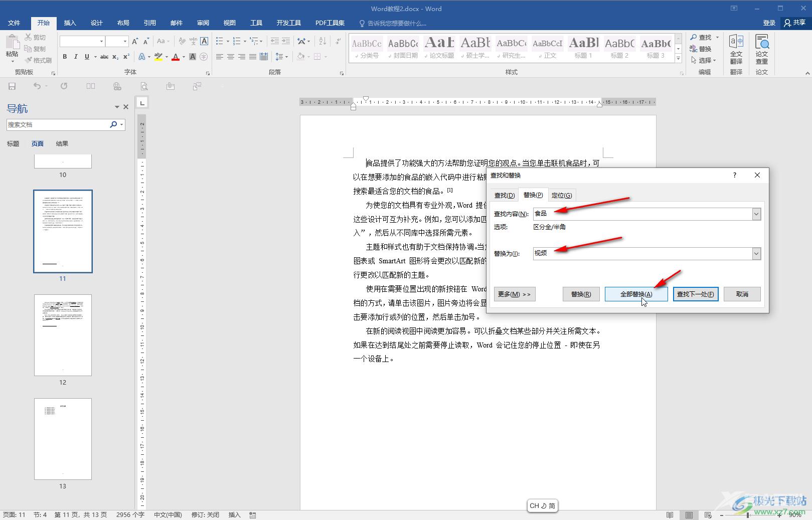Screen dimensions: 812x520
Task: Click the Underline icon
Action: (87, 57)
